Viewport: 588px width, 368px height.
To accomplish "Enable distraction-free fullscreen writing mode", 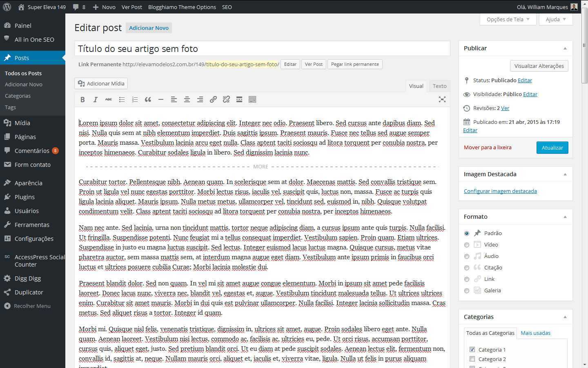I will 442,99.
